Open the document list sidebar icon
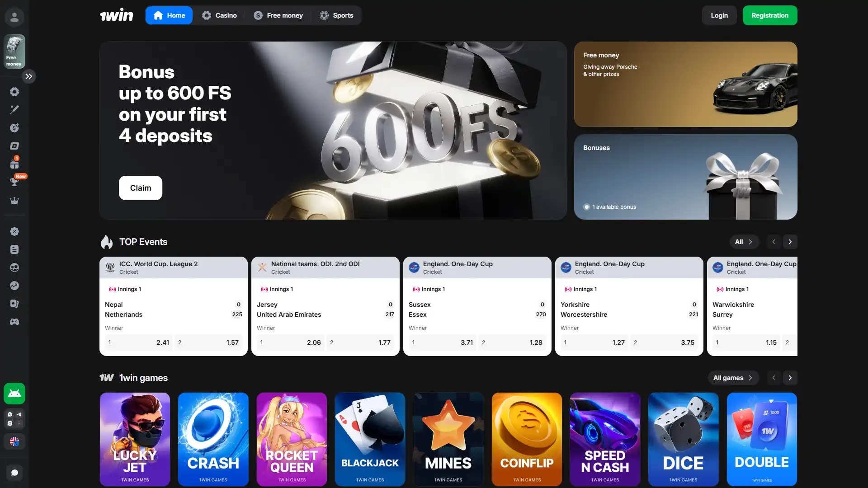Viewport: 868px width, 488px height. [14, 249]
